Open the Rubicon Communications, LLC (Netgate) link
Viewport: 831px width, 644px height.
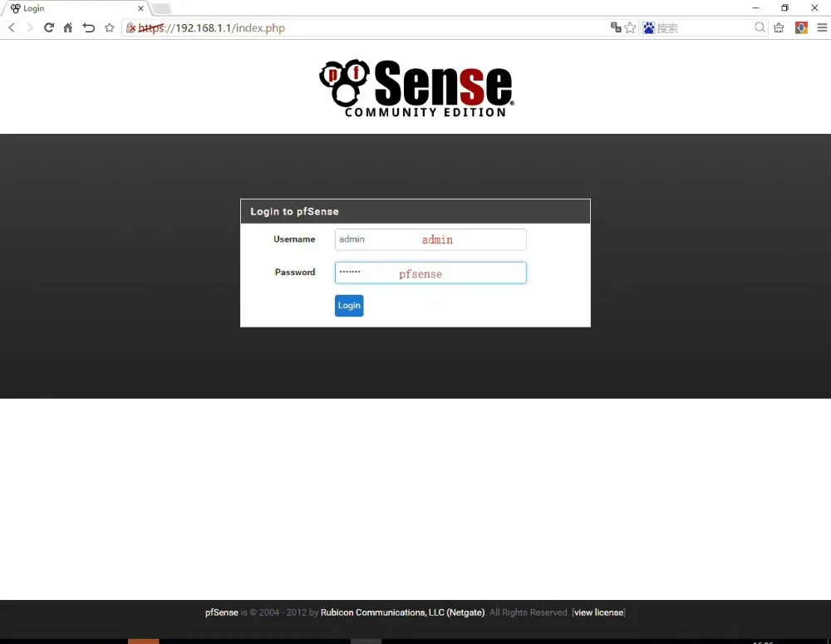[x=402, y=612]
